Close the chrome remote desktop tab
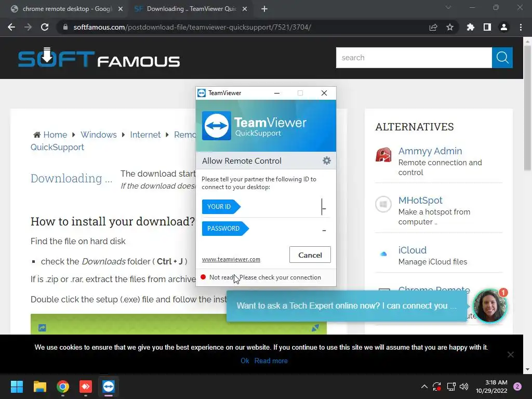 pos(121,9)
